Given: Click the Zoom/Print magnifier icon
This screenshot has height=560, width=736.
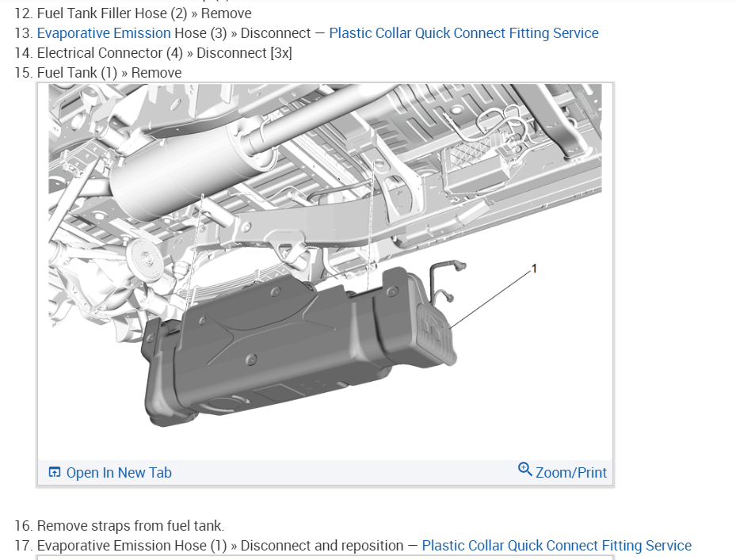Looking at the screenshot, I should (x=524, y=470).
